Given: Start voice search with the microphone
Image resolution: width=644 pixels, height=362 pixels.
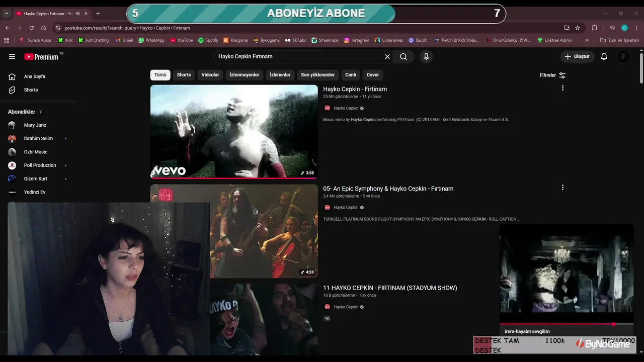Looking at the screenshot, I should [426, 57].
